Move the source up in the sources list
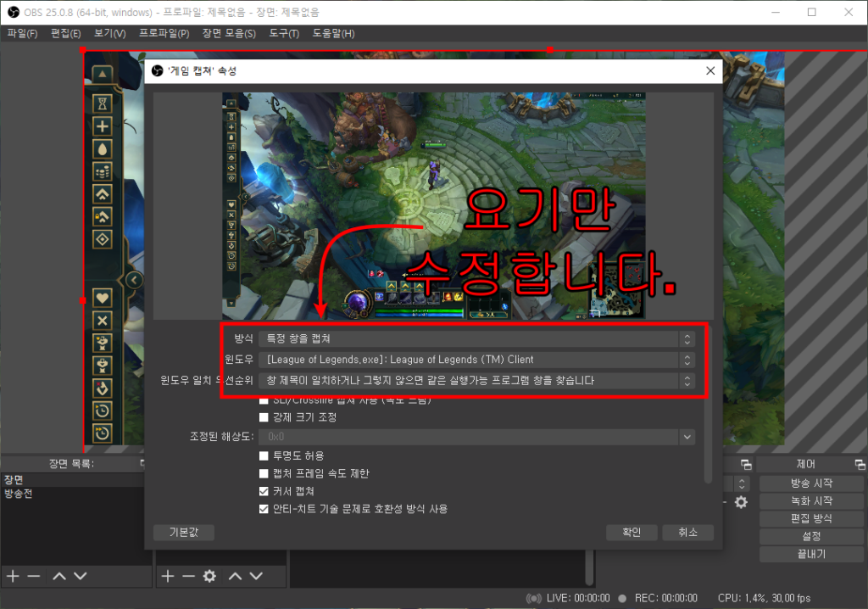 click(236, 576)
